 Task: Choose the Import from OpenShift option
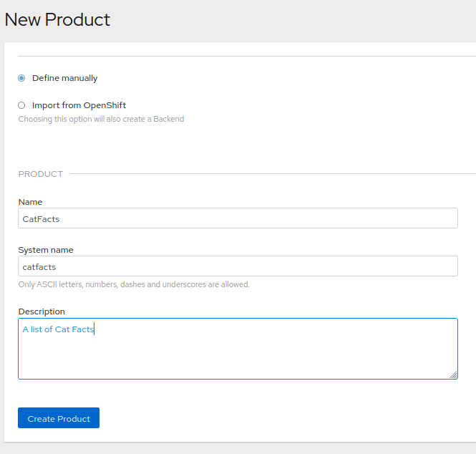tap(21, 105)
